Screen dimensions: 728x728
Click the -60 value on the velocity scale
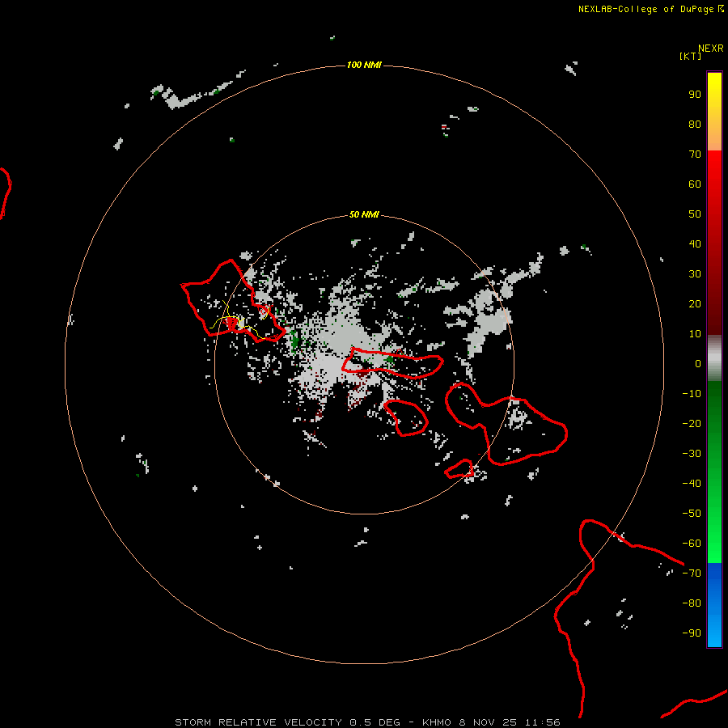(692, 544)
